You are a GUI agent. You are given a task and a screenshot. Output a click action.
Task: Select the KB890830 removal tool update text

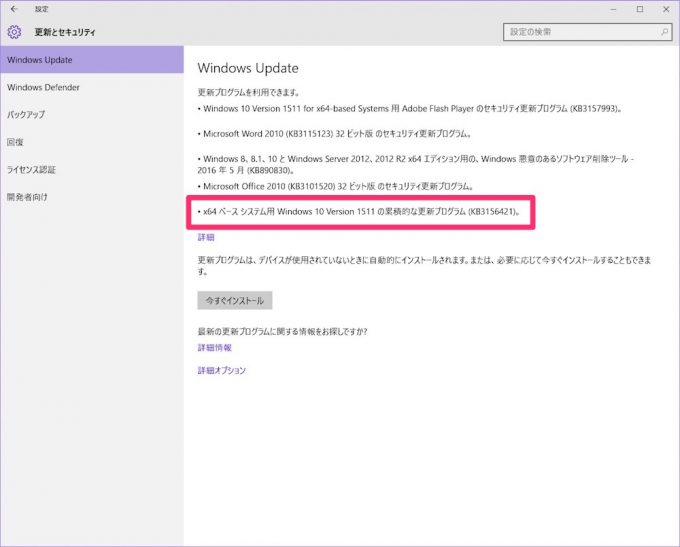(415, 164)
